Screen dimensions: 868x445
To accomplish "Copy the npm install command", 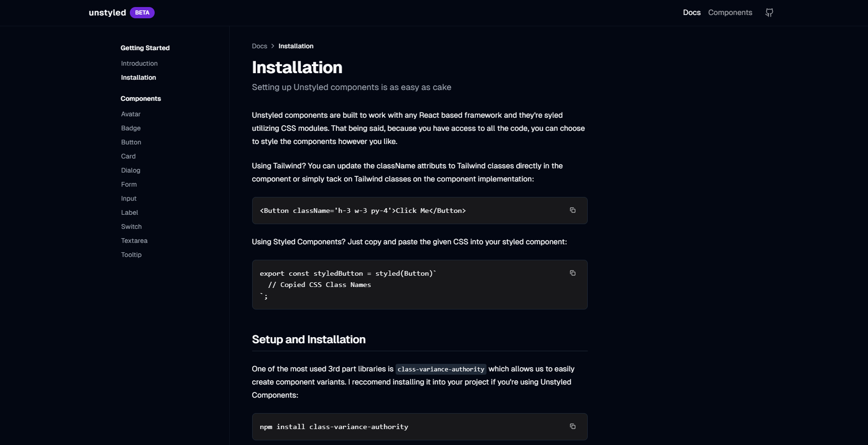I will [572, 426].
